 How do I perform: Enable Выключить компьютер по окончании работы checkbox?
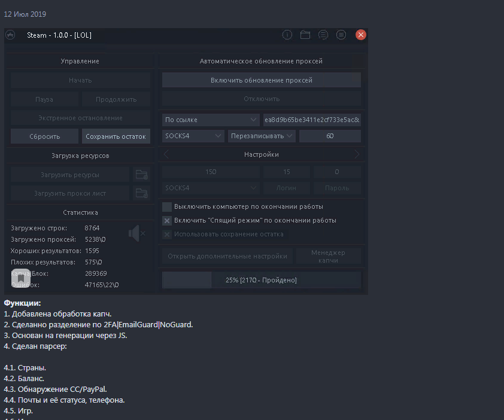[168, 206]
